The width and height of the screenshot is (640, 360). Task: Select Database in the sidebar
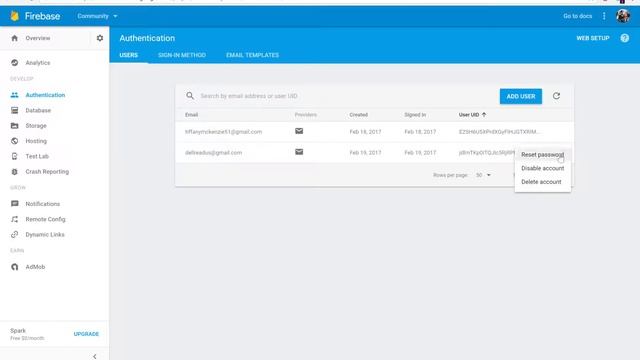[x=38, y=110]
